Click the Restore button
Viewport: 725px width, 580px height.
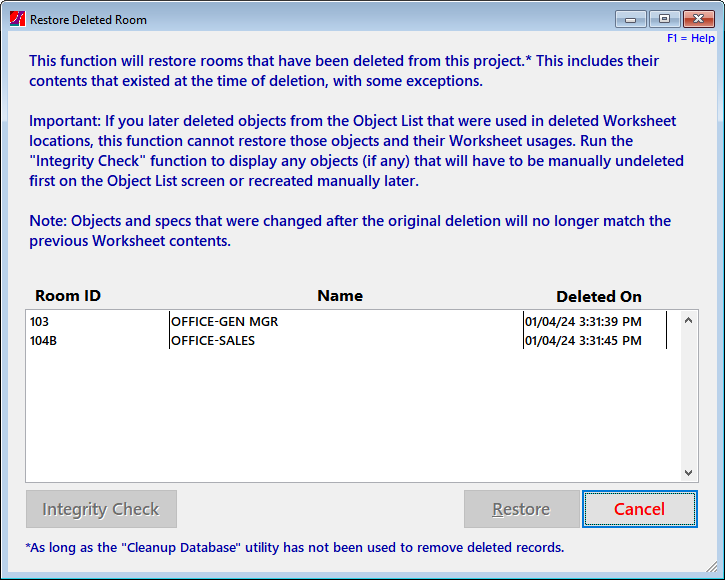click(522, 509)
